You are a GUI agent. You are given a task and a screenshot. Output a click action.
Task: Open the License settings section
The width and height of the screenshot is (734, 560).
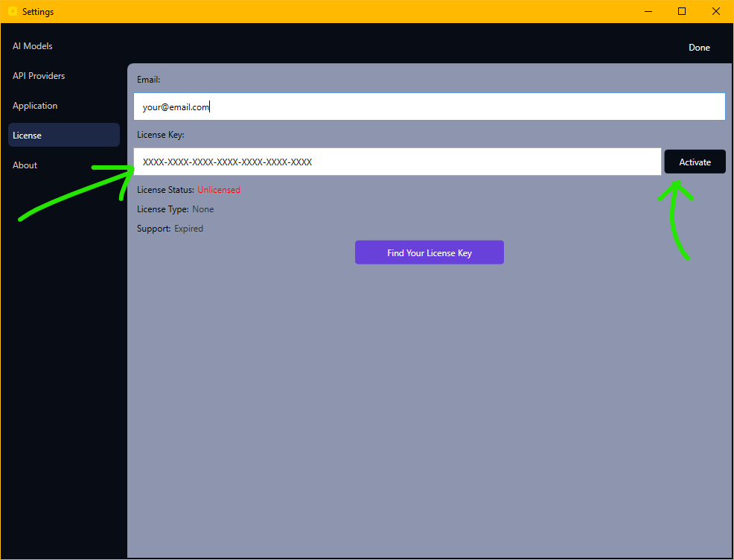27,135
